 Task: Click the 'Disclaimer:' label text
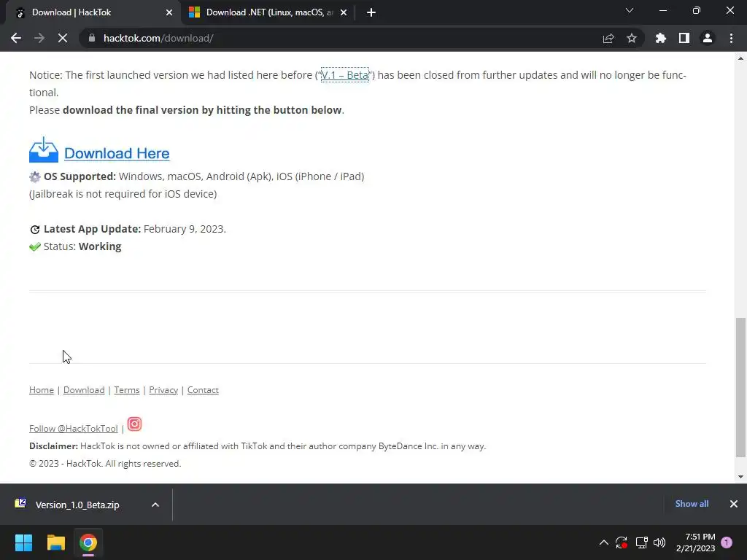click(53, 446)
